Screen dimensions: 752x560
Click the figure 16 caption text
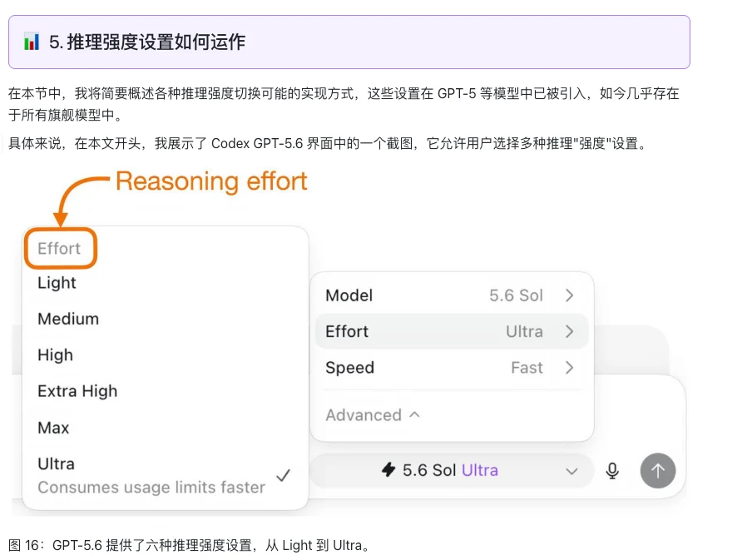189,546
